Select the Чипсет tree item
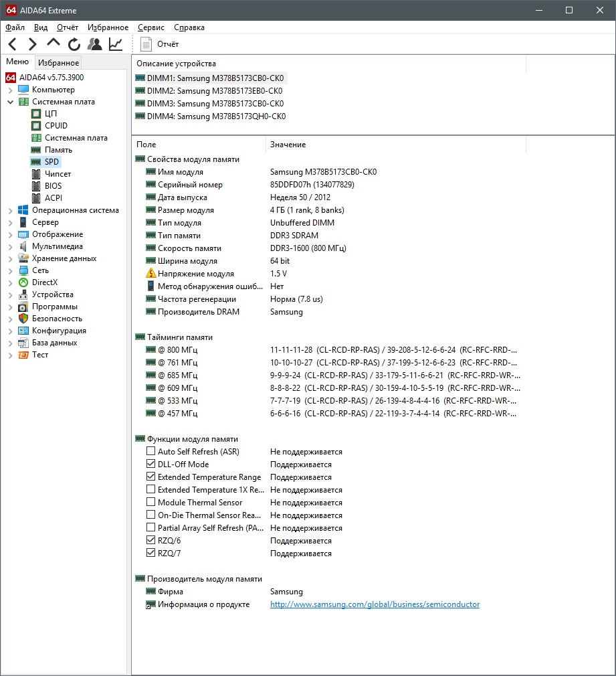 point(58,174)
